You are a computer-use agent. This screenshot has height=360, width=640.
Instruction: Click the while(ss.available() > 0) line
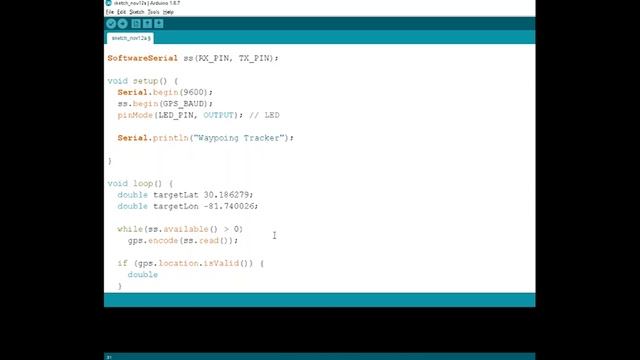click(x=180, y=229)
